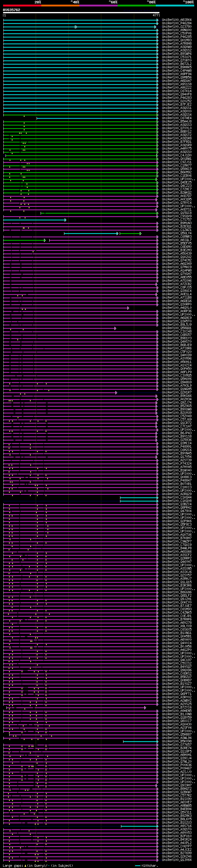The image size is (197, 868).
Task: Open hit UniRef100_C5XPV6
Action: (177, 33)
